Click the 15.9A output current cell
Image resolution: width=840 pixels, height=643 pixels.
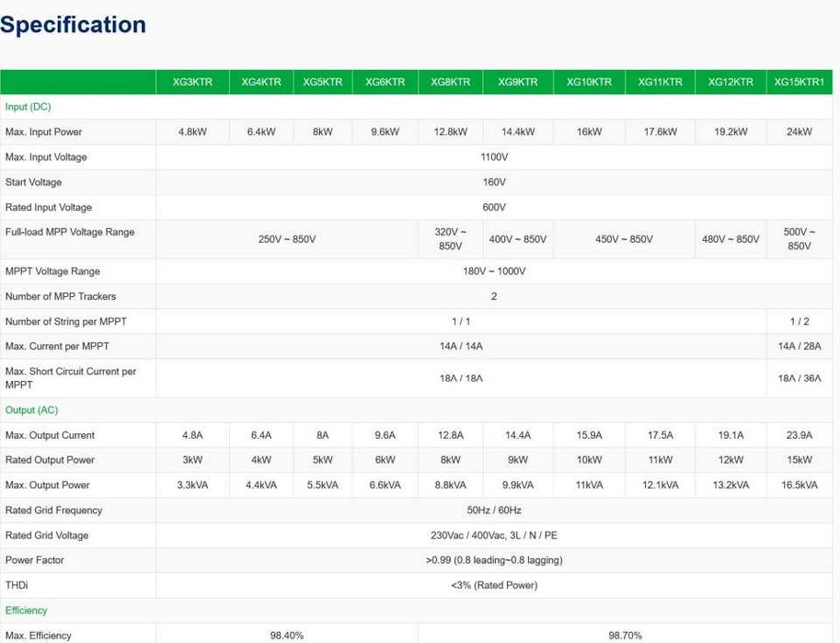[589, 435]
